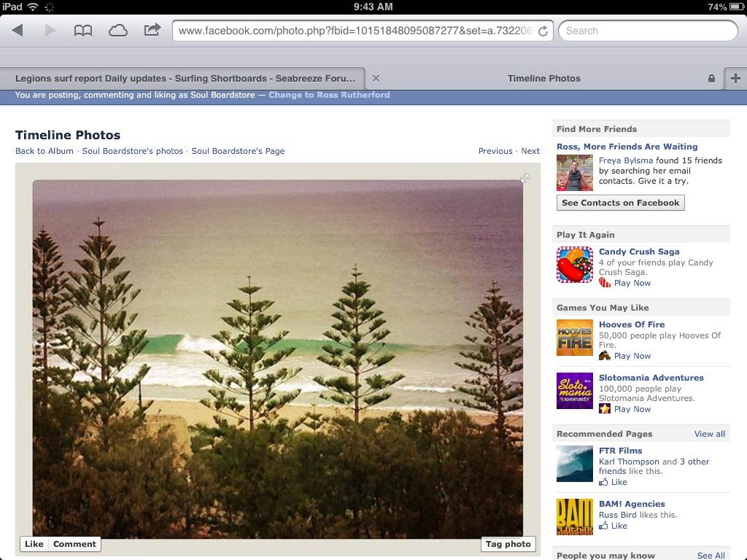Close the Legions surf report tab
Screen dimensions: 747x560
[x=376, y=78]
